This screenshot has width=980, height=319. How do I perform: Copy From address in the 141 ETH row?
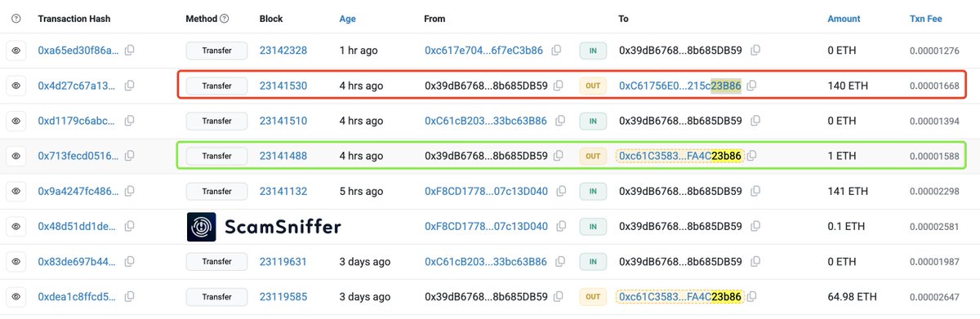561,191
